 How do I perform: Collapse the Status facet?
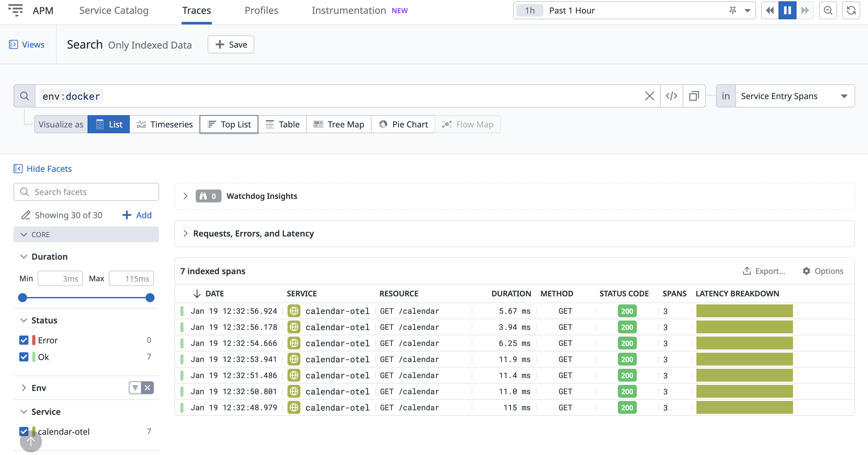[24, 320]
